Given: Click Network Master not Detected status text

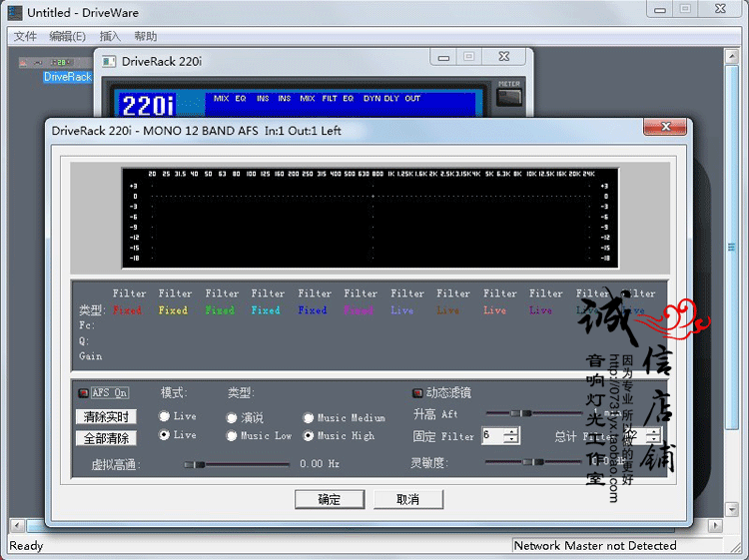Looking at the screenshot, I should click(595, 546).
